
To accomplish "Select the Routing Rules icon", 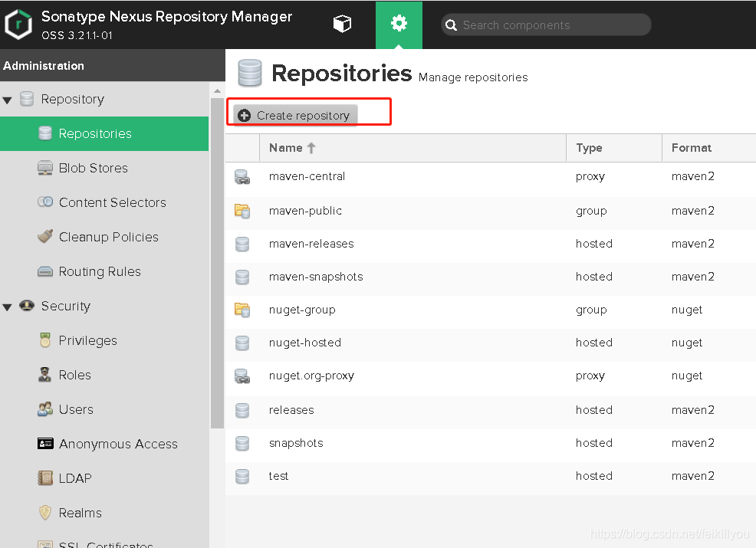I will click(45, 271).
